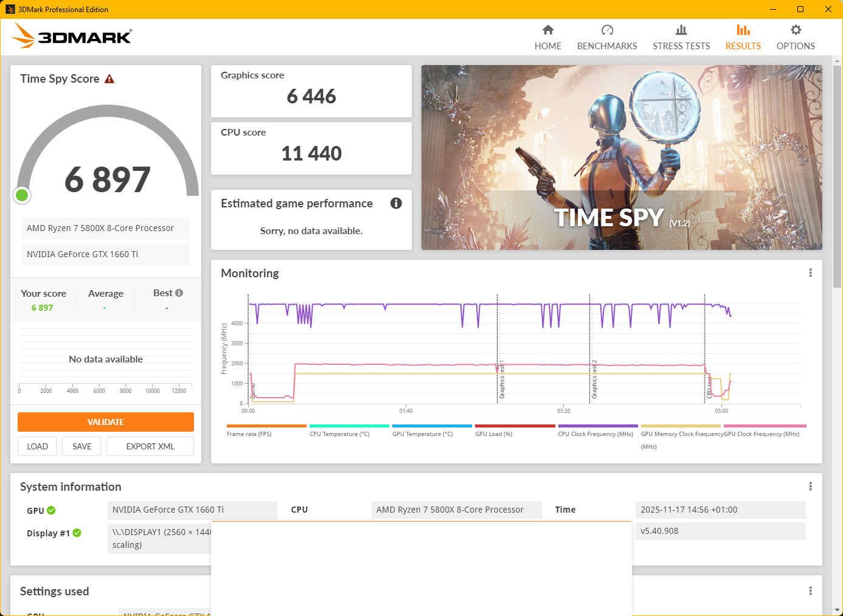
Task: Click the Validate button
Action: [106, 422]
